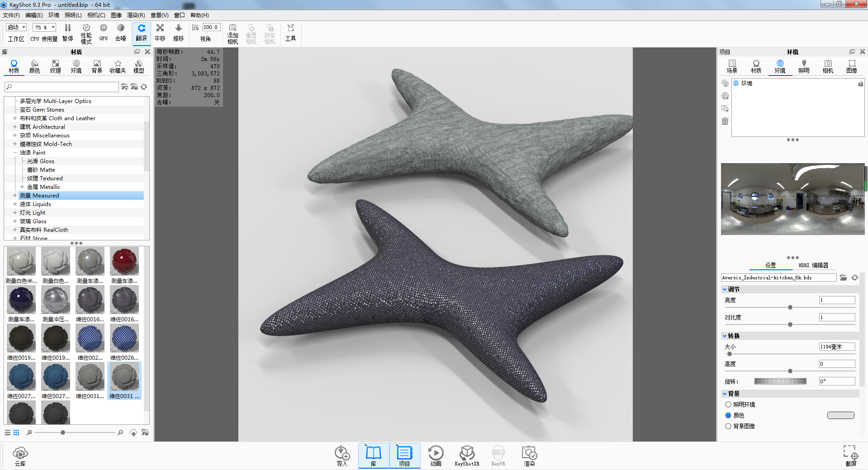
Task: Click the field of view input
Action: pos(211,28)
